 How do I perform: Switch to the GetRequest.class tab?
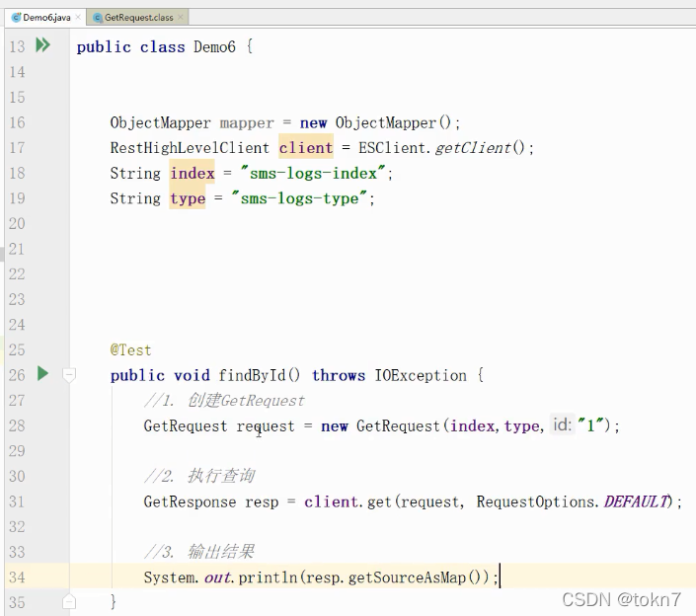point(138,18)
